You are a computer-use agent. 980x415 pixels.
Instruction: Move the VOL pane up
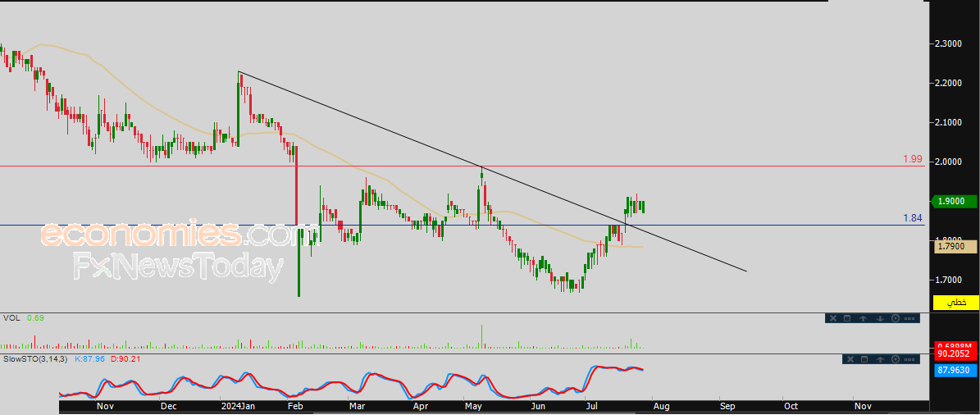point(863,318)
